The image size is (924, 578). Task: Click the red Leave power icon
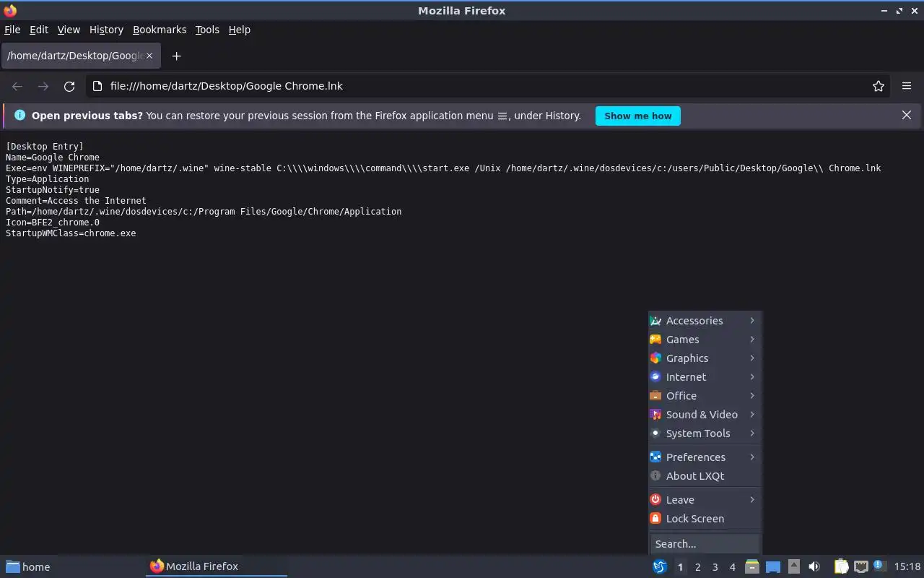(655, 500)
